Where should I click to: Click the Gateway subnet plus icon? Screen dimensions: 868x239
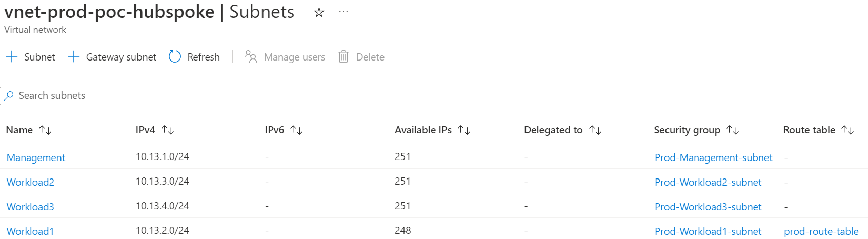pos(74,57)
